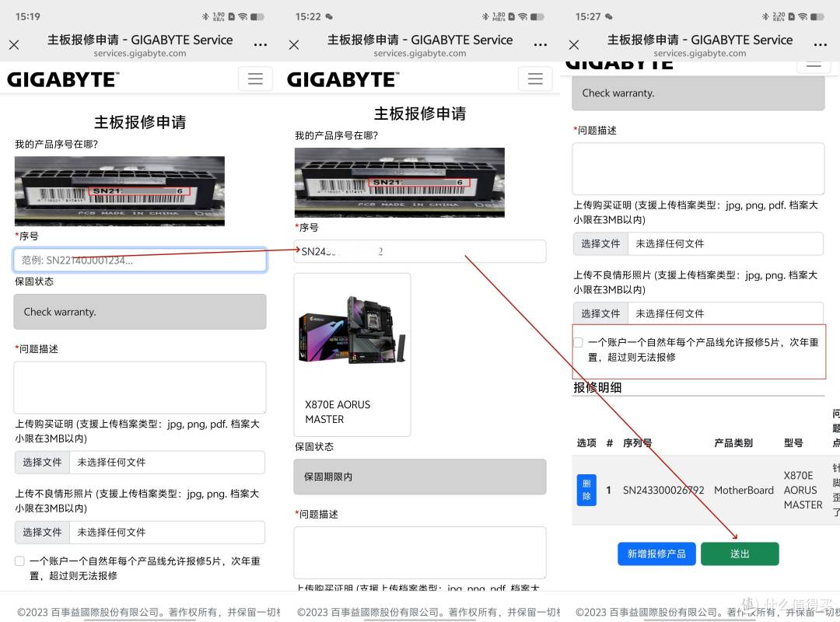Click services.gigabyte.com URL on first screen
840x622 pixels.
coord(140,54)
